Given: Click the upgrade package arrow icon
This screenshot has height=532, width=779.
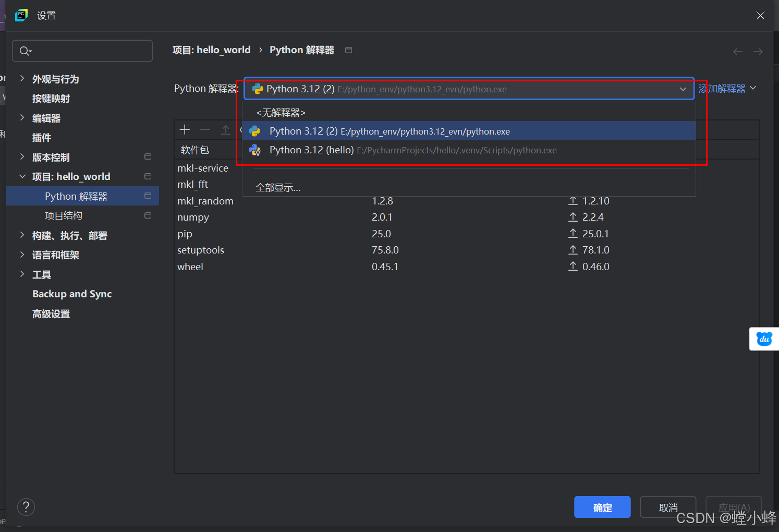Looking at the screenshot, I should (x=226, y=130).
